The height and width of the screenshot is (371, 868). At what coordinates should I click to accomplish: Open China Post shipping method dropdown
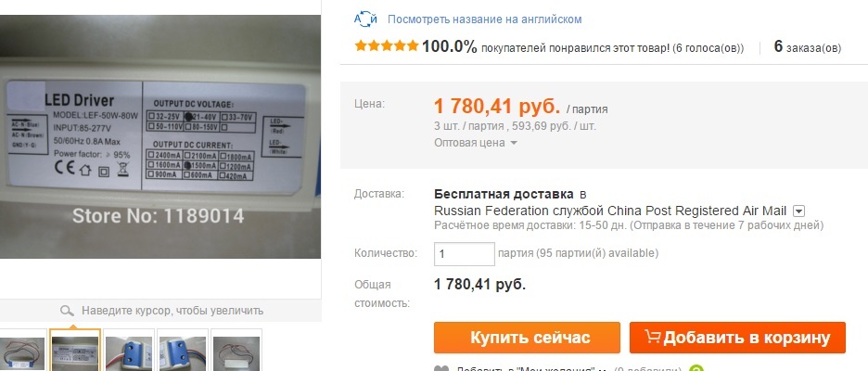point(798,211)
